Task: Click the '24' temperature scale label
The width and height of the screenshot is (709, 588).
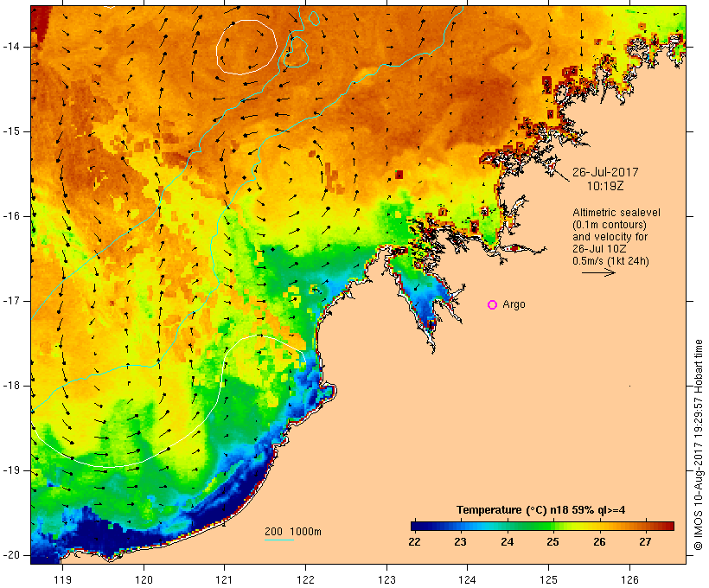Action: coord(507,542)
